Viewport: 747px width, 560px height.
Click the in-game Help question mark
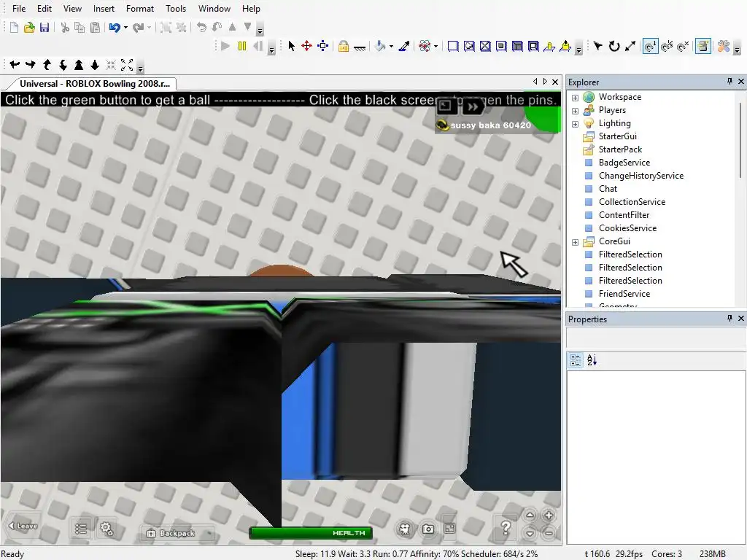coord(506,527)
